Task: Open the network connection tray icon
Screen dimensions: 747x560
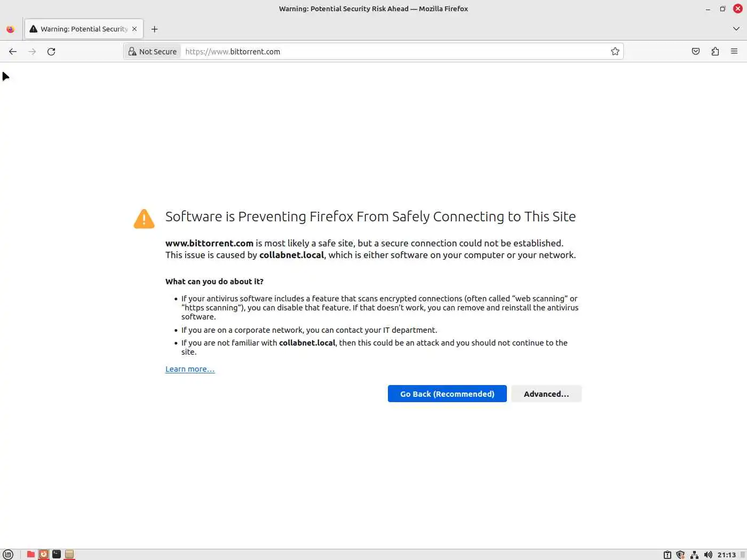Action: point(694,555)
